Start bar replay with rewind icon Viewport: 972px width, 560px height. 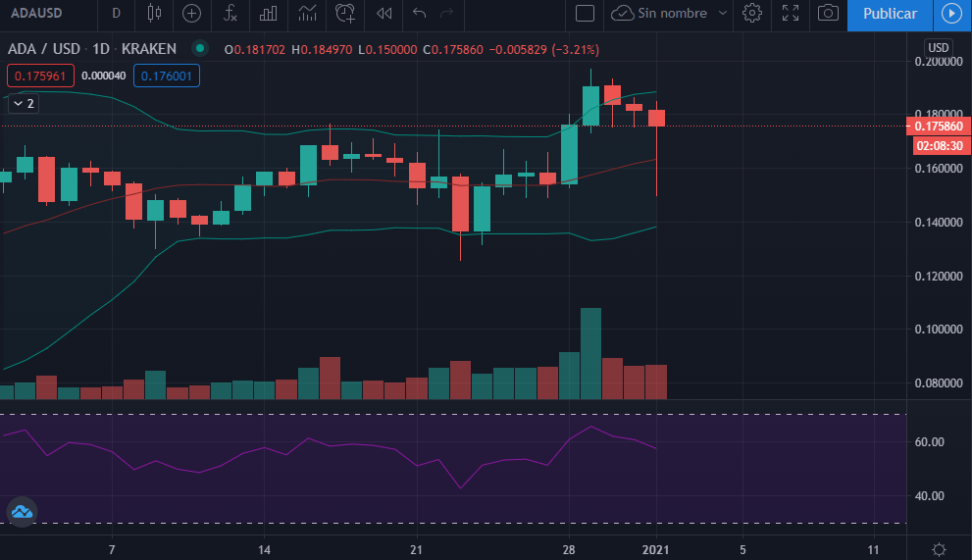click(384, 13)
